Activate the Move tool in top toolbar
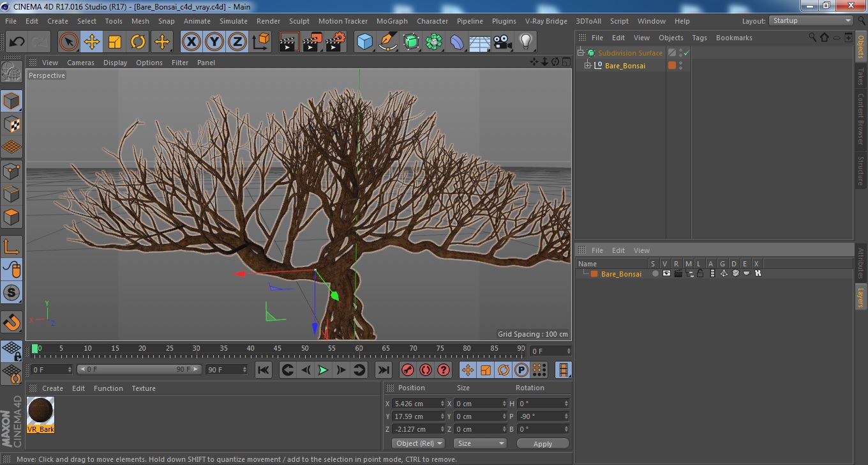Viewport: 868px width, 465px height. pyautogui.click(x=92, y=42)
